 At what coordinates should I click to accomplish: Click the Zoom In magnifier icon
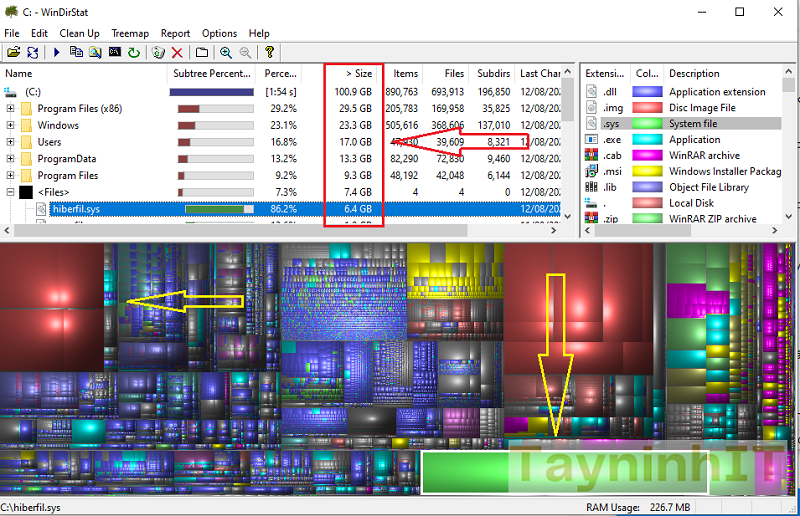pyautogui.click(x=226, y=52)
